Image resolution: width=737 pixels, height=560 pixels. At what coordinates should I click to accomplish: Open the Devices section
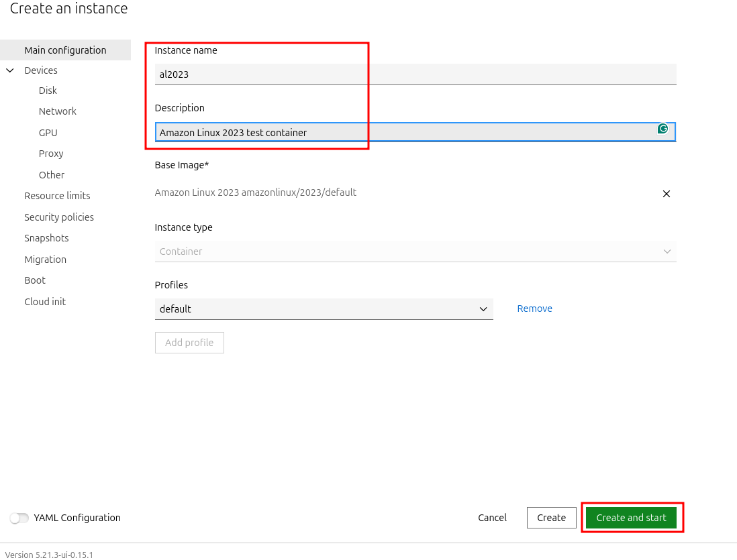[x=41, y=70]
